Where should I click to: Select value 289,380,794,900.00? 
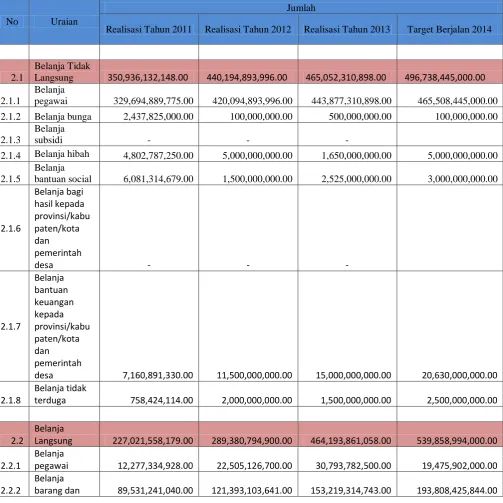click(x=252, y=441)
